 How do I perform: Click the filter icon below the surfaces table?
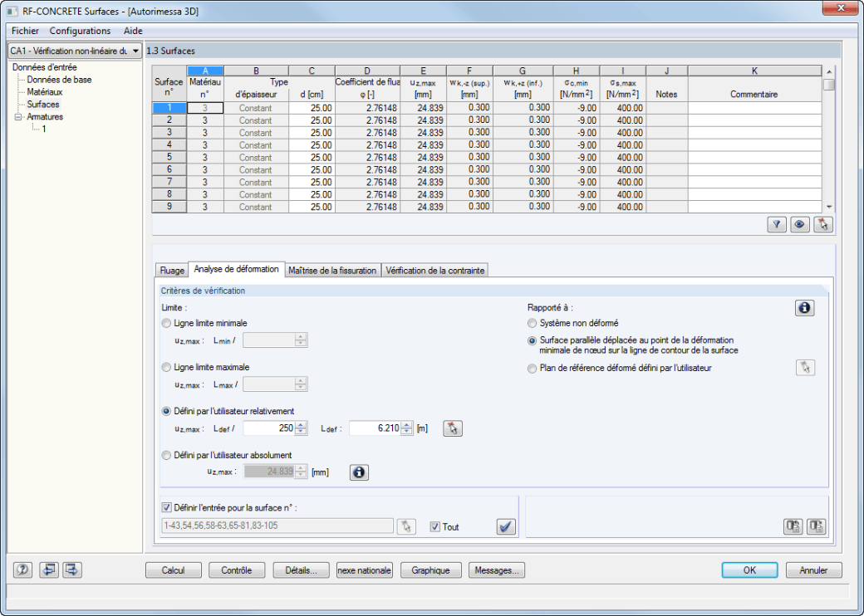coord(777,225)
